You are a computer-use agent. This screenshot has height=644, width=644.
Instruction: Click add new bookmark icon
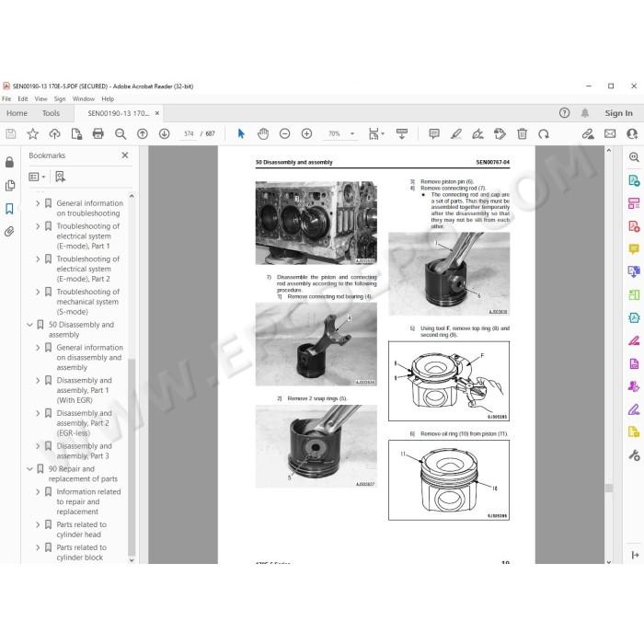tap(61, 177)
